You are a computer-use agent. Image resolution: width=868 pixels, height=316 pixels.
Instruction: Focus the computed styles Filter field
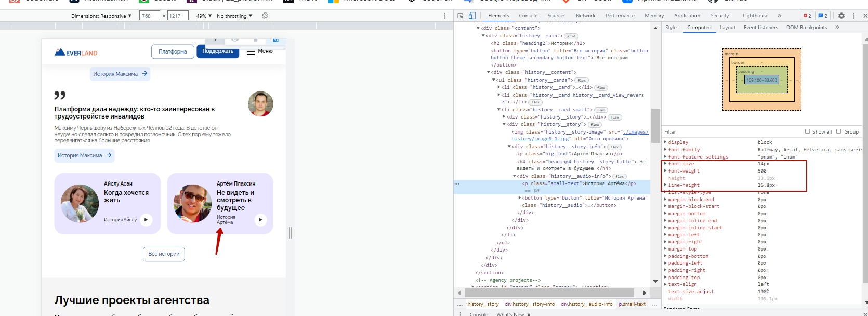(x=732, y=131)
